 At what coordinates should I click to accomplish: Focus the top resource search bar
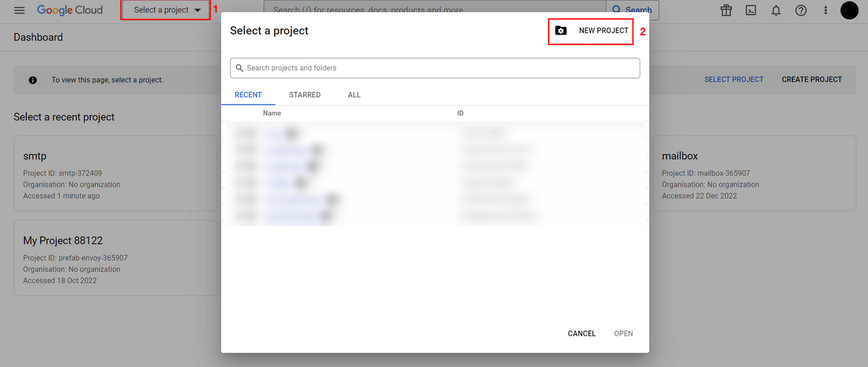click(x=435, y=10)
